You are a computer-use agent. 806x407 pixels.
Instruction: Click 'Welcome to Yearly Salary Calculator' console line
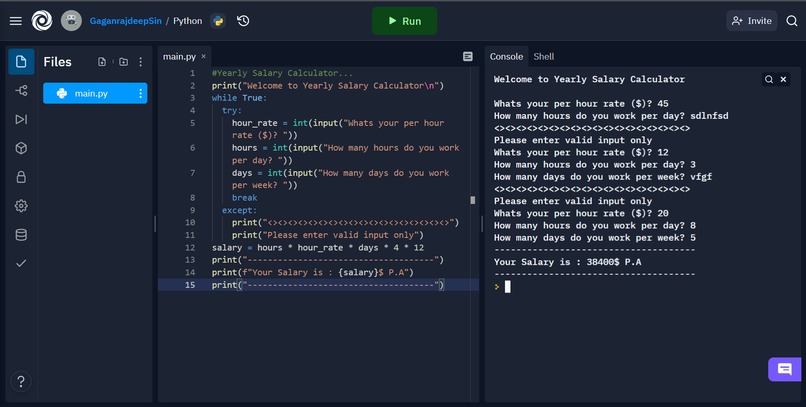589,79
